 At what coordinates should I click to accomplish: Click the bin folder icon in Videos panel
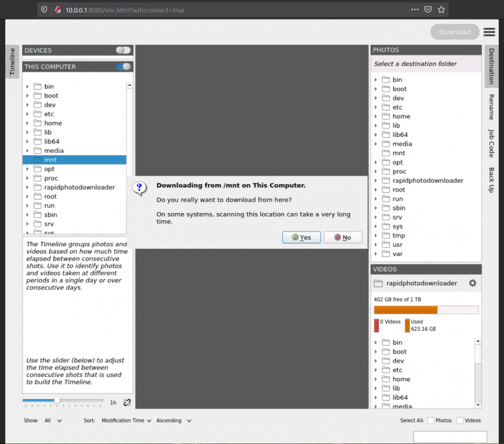(x=386, y=342)
